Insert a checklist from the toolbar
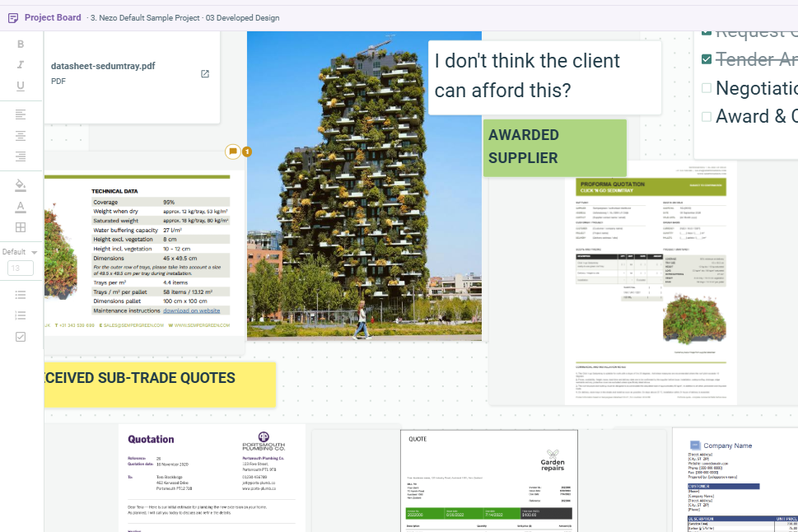 coord(21,337)
